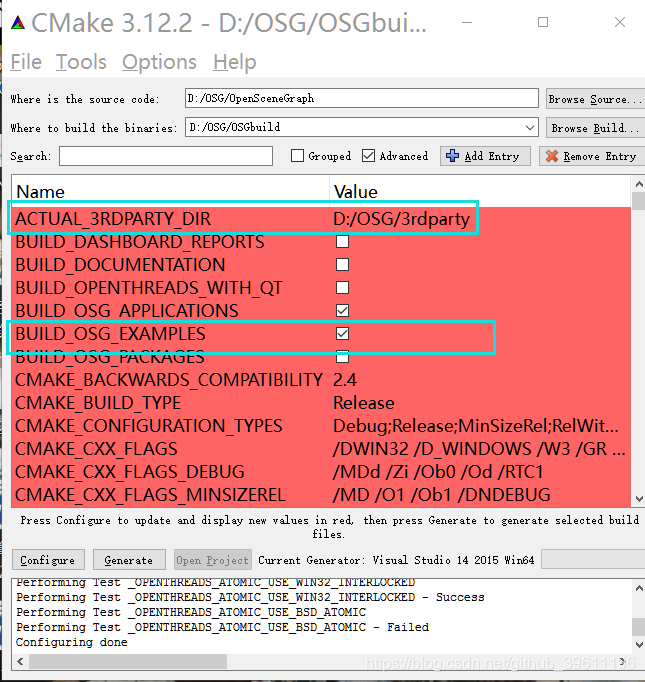Select the CMAKE_BUILD_TYPE entry
Screen dimensions: 645x682
point(98,403)
